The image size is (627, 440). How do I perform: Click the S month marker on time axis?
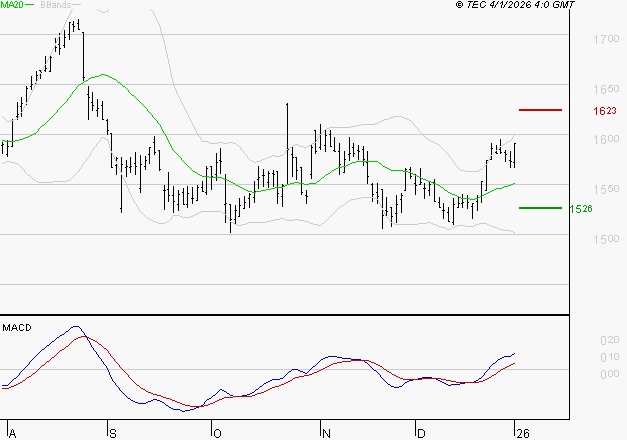pyautogui.click(x=113, y=434)
